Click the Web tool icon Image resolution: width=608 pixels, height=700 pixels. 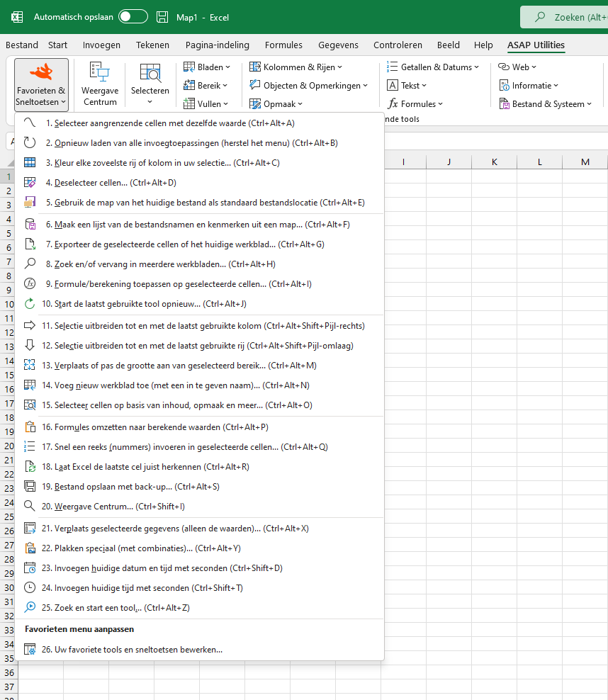point(505,67)
